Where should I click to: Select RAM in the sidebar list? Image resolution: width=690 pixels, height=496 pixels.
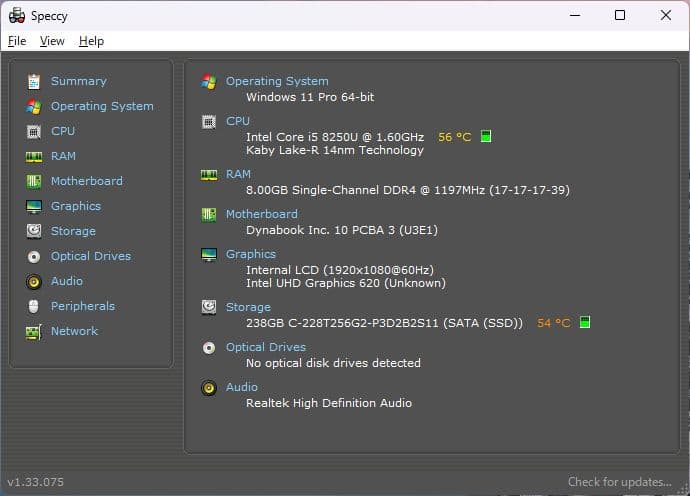point(63,156)
